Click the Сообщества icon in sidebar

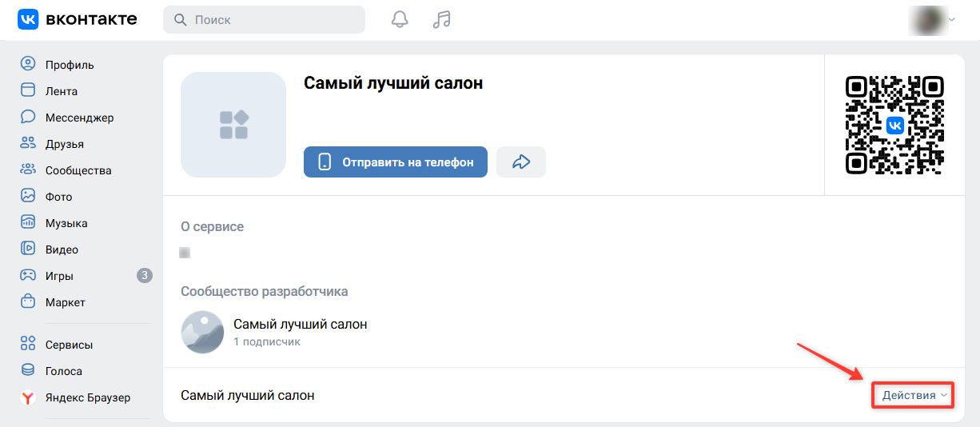pyautogui.click(x=28, y=170)
